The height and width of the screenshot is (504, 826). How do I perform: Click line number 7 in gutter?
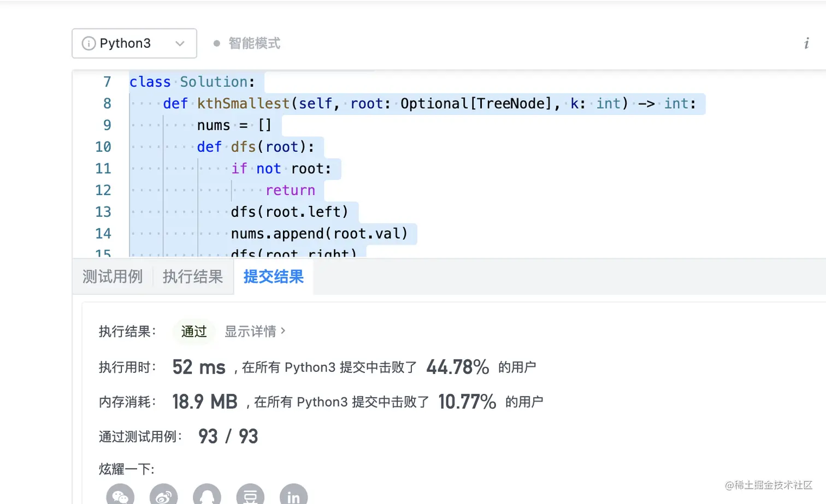(x=107, y=82)
